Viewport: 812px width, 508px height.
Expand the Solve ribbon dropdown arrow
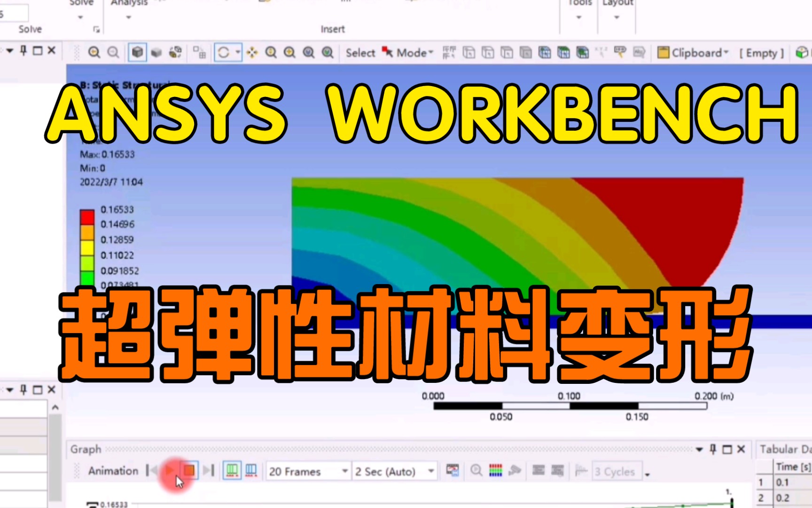80,17
